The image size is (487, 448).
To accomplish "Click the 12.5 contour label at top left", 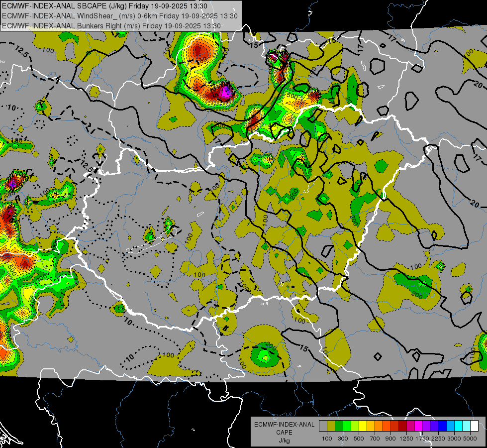I will click(21, 50).
